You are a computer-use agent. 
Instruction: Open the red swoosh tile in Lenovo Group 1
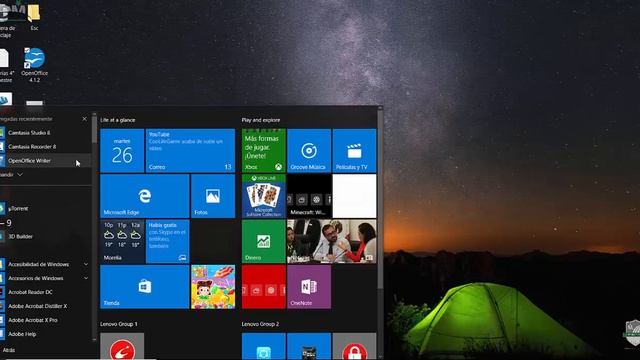pos(122,347)
